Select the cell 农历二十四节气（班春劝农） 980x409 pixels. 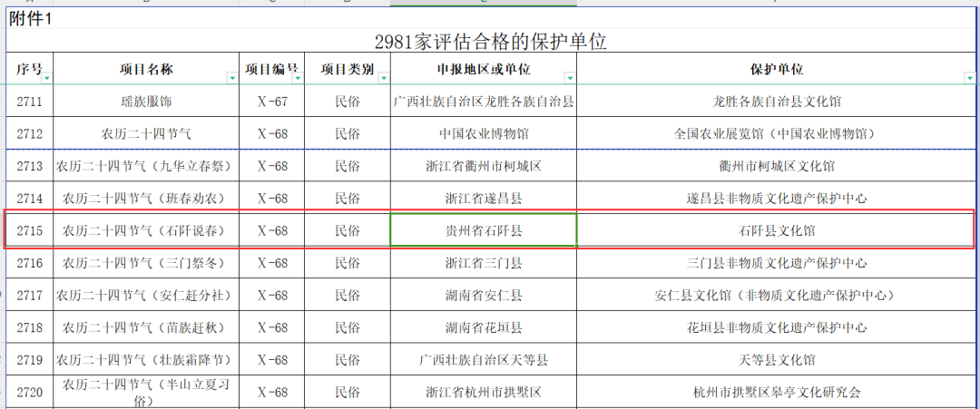pos(146,198)
